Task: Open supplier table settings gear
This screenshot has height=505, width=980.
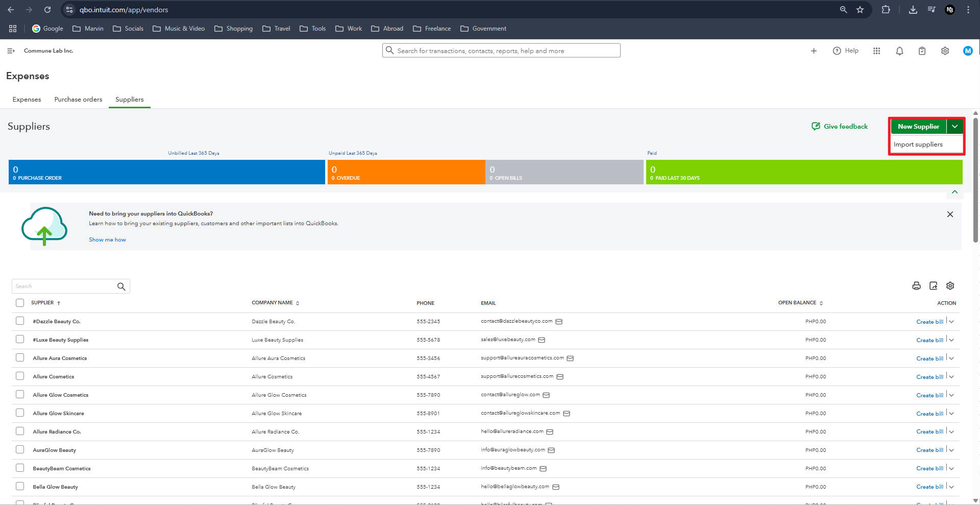Action: [950, 286]
